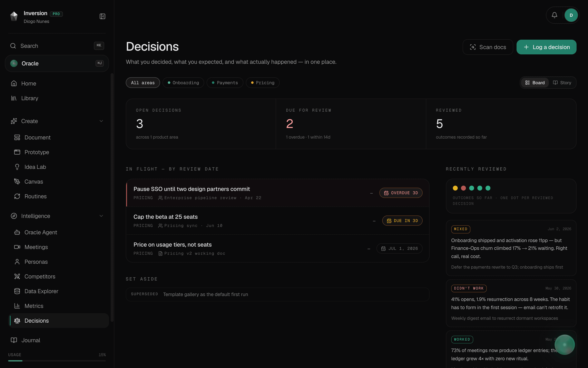Image resolution: width=588 pixels, height=368 pixels.
Task: Click the Home house icon
Action: [x=14, y=83]
